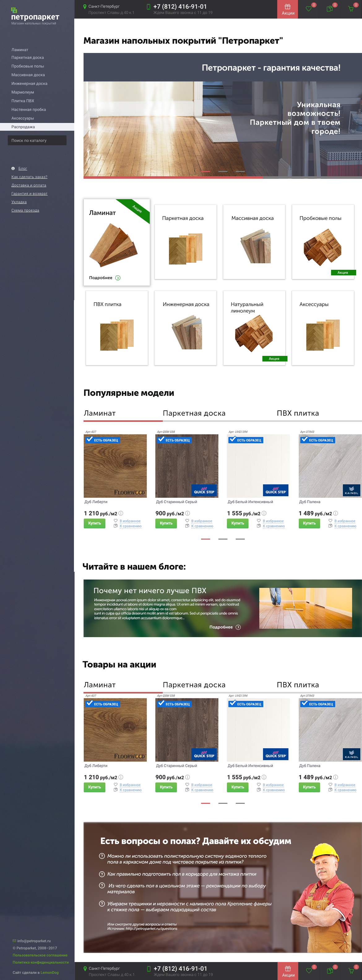Screen dimensions: 362x980
Task: Click the phone icon beside the top header number
Action: 149,7
